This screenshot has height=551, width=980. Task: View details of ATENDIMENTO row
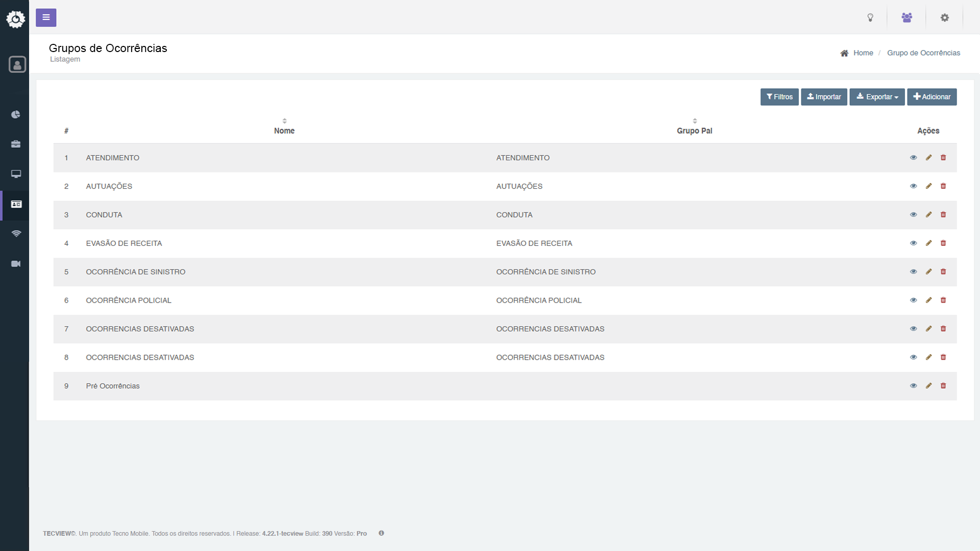coord(913,158)
